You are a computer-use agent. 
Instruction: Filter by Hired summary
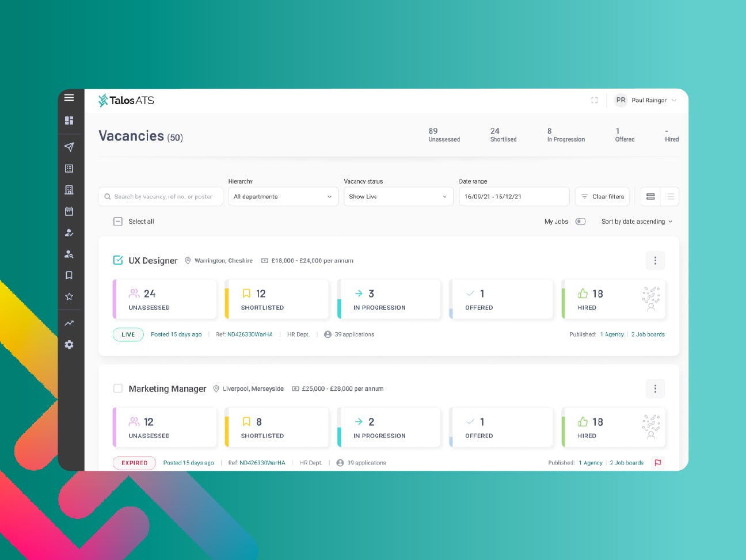(x=672, y=135)
